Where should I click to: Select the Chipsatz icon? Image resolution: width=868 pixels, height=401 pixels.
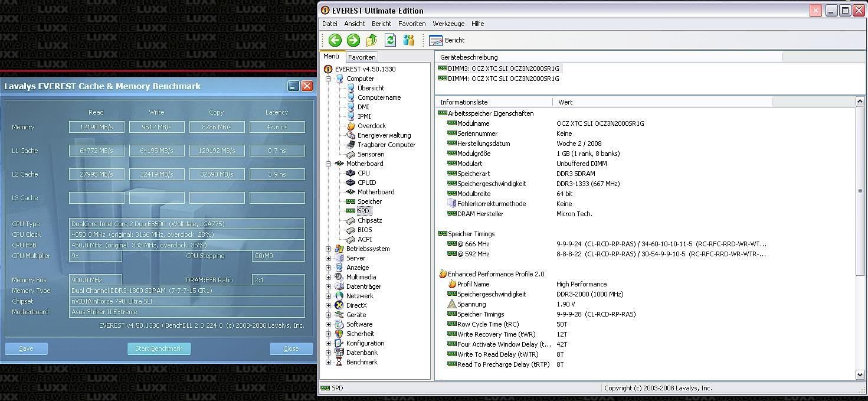click(351, 220)
